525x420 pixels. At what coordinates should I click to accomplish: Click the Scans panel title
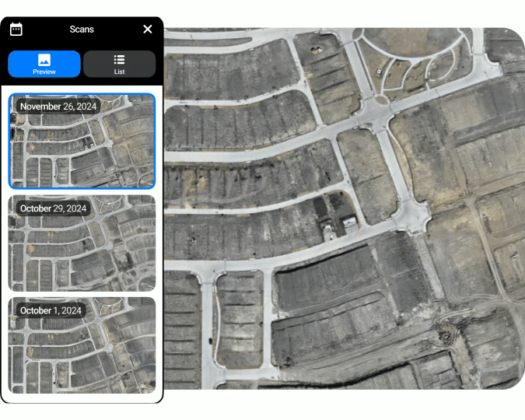coord(82,29)
